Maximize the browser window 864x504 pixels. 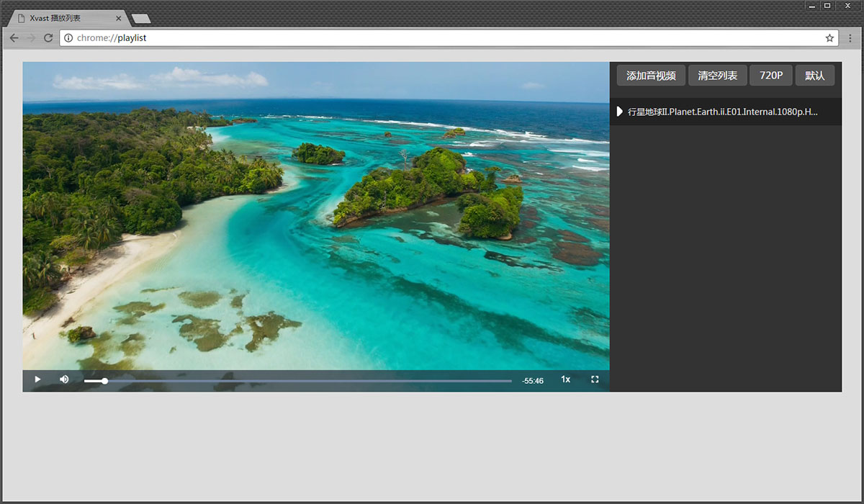828,6
